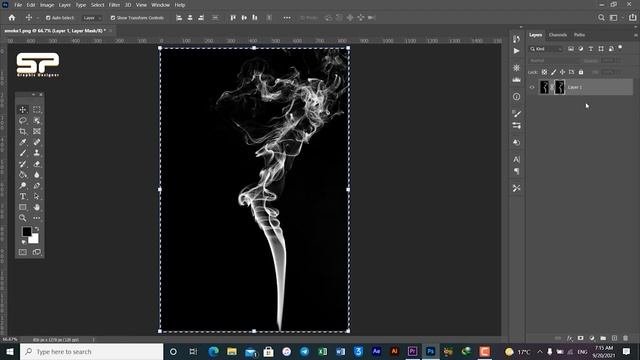
Task: Switch to the Channels tab
Action: click(558, 35)
